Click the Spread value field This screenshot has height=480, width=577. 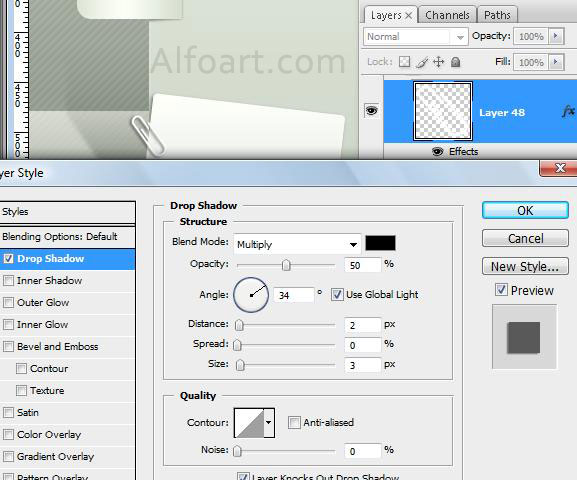click(x=362, y=345)
